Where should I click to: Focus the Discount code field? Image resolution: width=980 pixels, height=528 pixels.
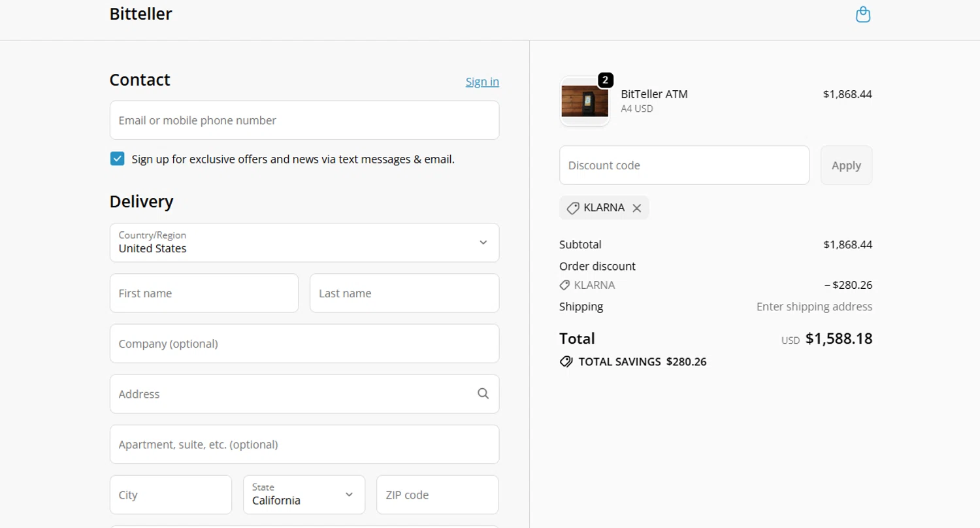tap(684, 165)
